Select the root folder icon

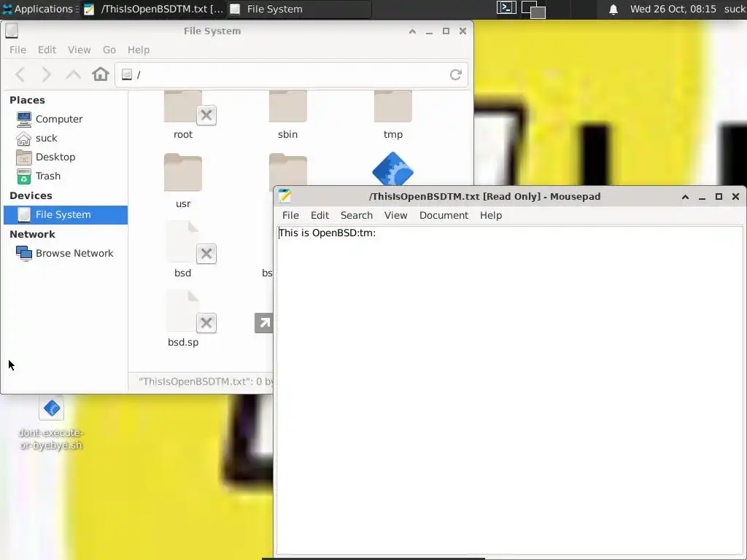point(183,107)
